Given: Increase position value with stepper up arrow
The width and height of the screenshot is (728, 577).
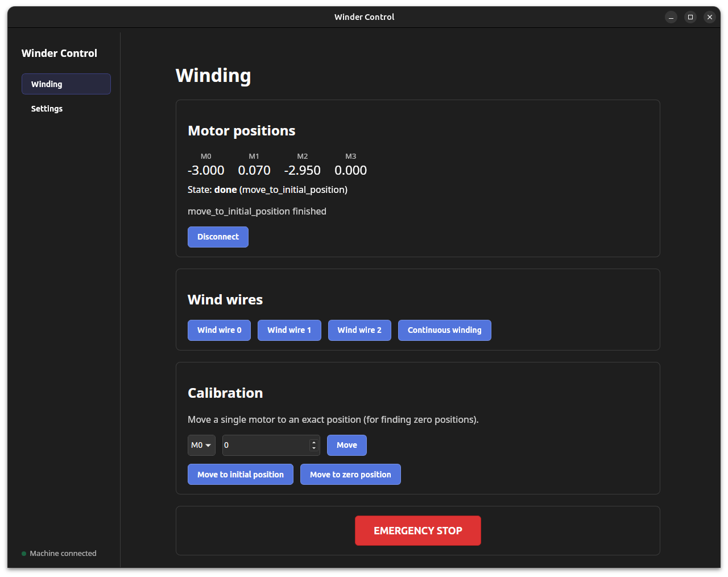Looking at the screenshot, I should pos(314,442).
